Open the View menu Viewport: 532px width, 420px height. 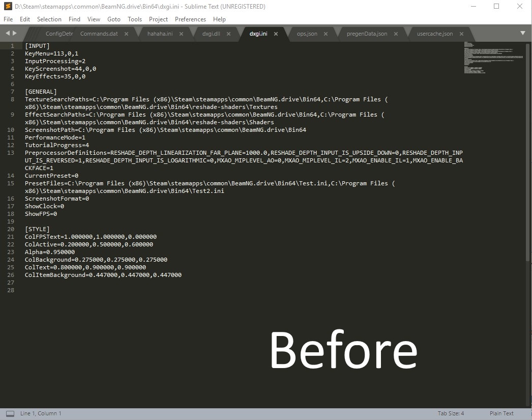(x=94, y=19)
